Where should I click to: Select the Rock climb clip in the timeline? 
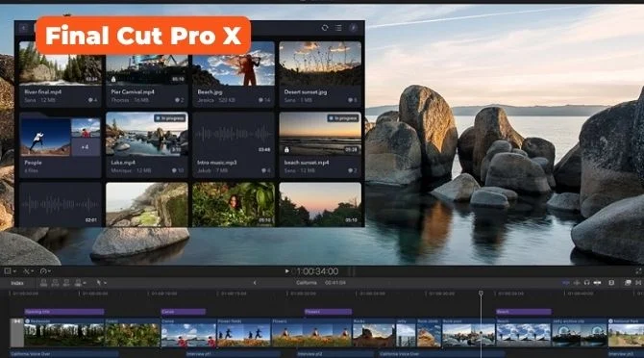[x=429, y=333]
